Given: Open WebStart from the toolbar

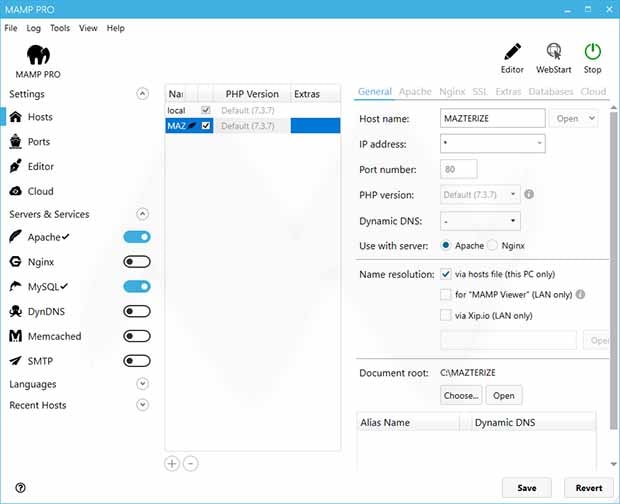Looking at the screenshot, I should (x=553, y=52).
